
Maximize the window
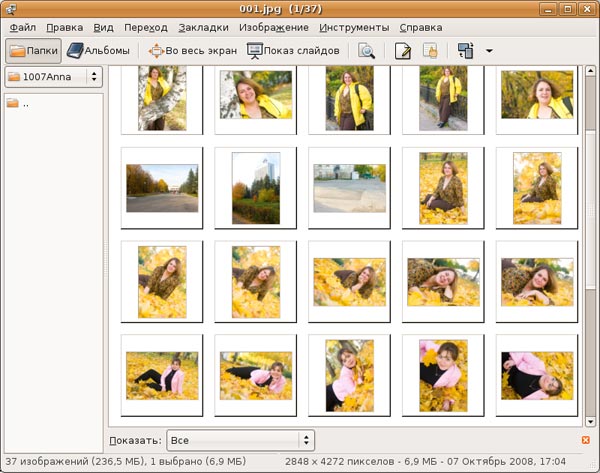[568, 9]
